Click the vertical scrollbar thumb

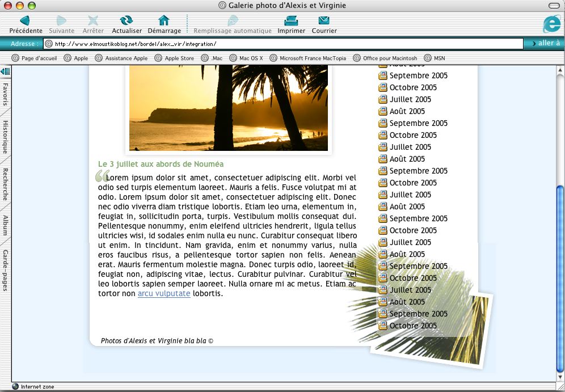[560, 279]
